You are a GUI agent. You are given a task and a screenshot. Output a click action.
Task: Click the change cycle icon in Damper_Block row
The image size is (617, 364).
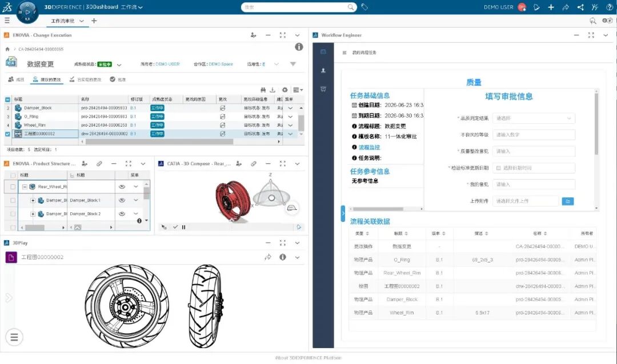point(222,108)
